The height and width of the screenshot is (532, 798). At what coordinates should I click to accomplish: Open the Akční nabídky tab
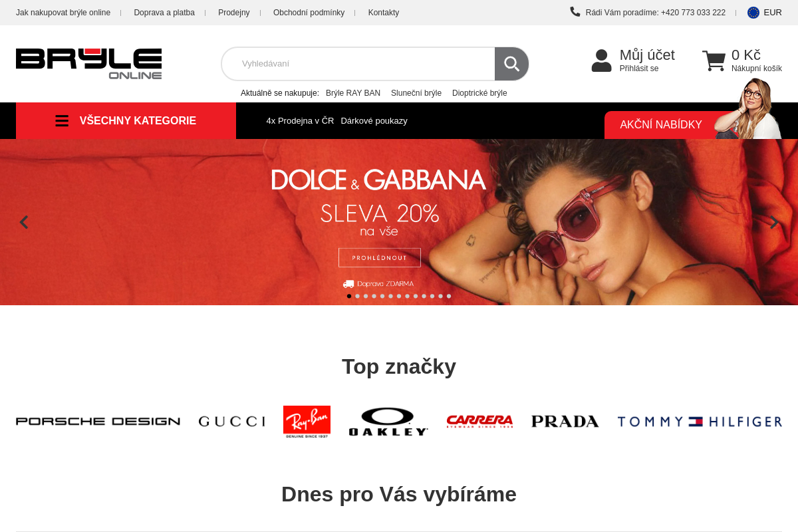click(661, 125)
